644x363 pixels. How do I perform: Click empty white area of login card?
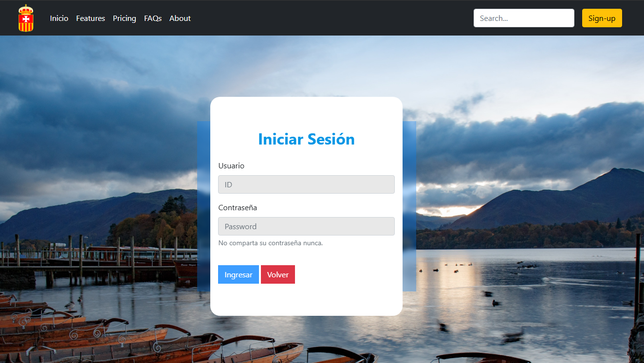click(x=350, y=292)
